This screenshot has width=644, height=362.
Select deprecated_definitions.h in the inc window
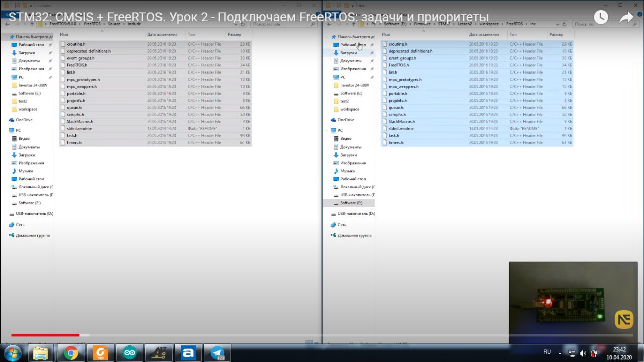(x=477, y=51)
